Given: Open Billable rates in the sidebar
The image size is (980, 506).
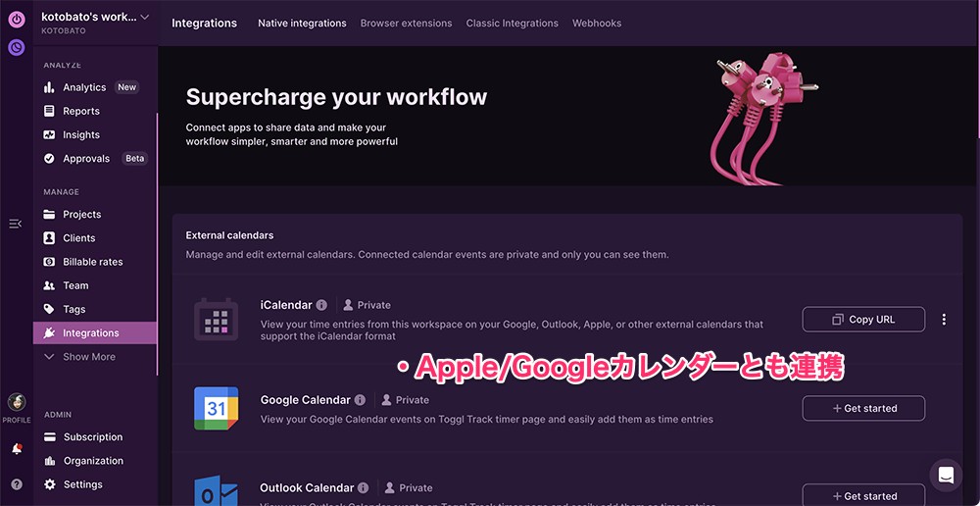Looking at the screenshot, I should click(92, 262).
